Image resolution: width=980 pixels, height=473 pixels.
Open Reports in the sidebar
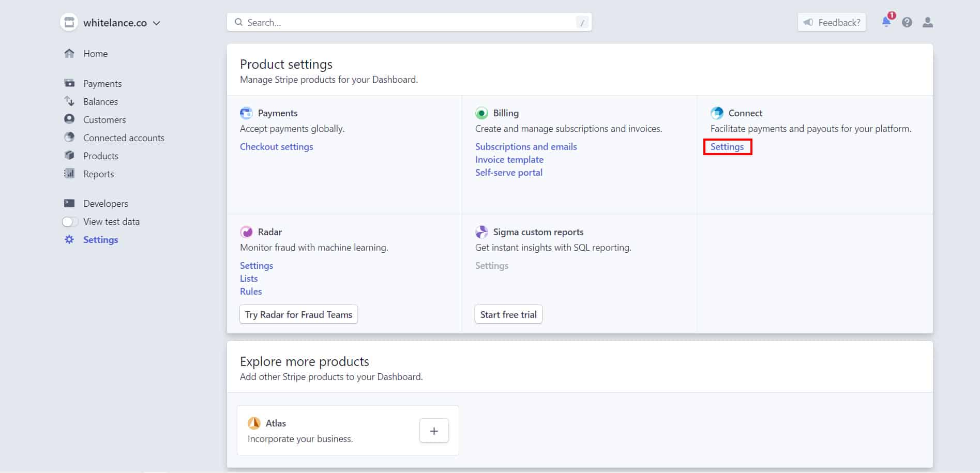(x=98, y=174)
